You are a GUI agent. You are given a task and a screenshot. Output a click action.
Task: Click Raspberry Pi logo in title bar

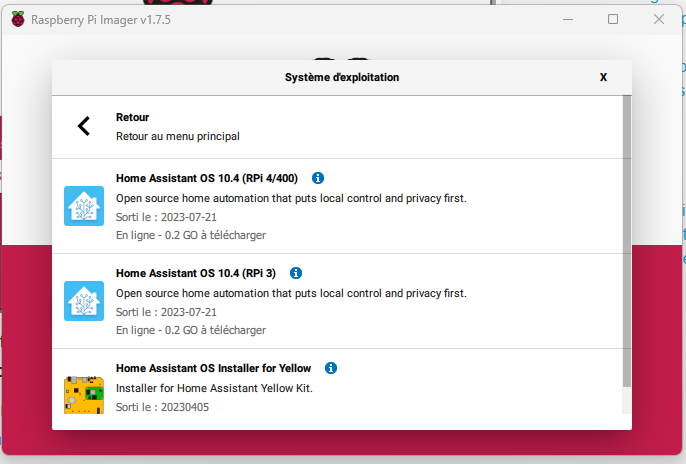(x=18, y=20)
